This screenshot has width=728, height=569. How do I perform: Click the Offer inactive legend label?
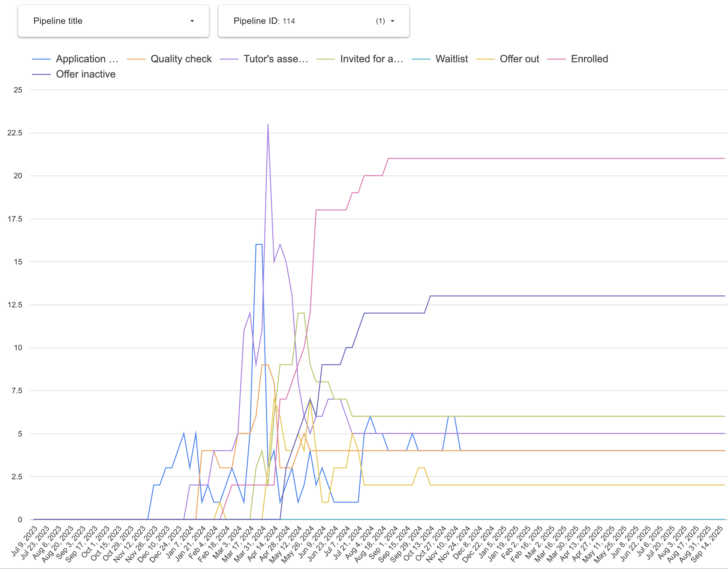tap(86, 74)
